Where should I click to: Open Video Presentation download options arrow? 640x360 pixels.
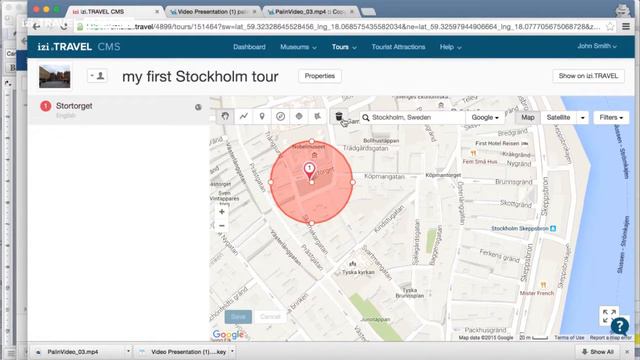coord(232,351)
